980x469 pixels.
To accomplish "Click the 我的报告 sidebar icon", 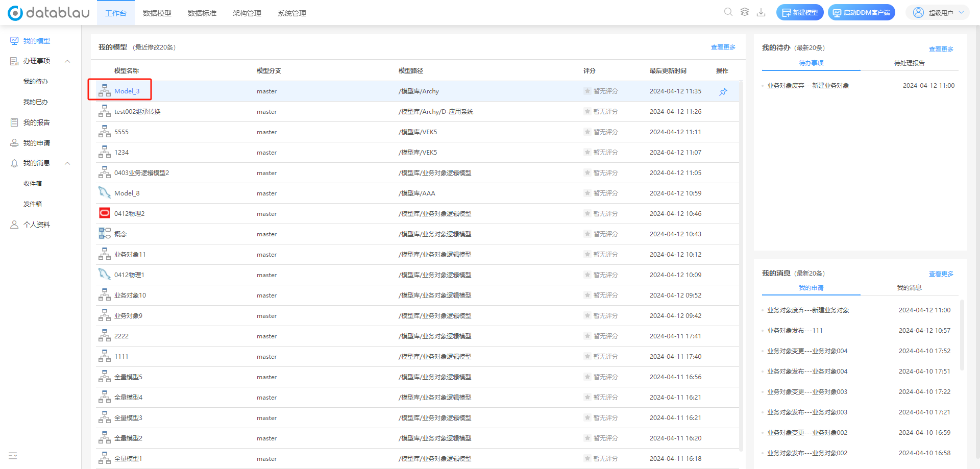I will [x=14, y=122].
